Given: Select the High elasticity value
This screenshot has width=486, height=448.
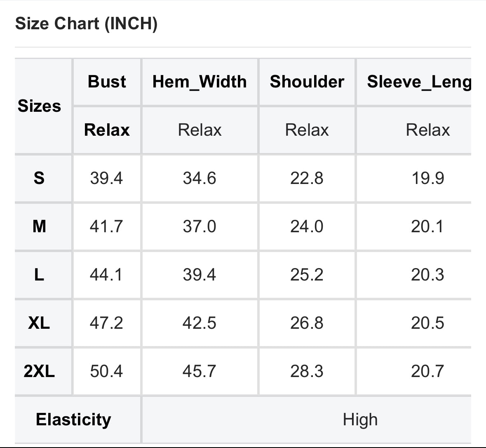Looking at the screenshot, I should [360, 420].
